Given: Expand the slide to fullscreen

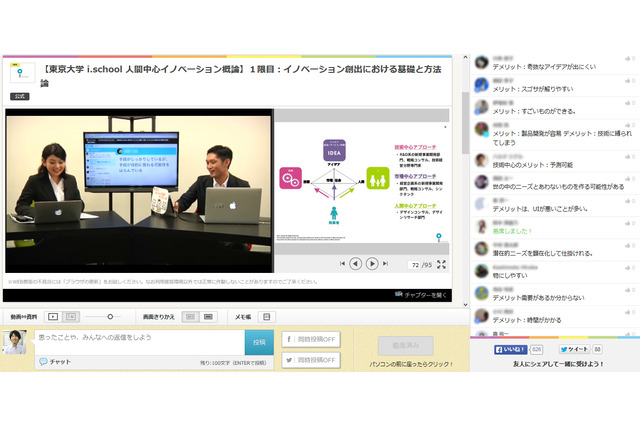Looking at the screenshot, I should coord(441,264).
